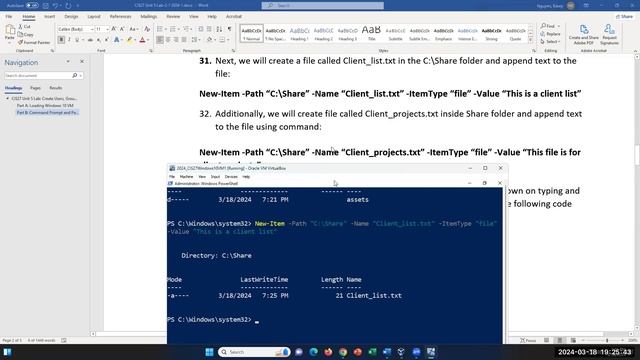Open the Select dropdown in Editing group
The height and width of the screenshot is (360, 640).
(550, 42)
